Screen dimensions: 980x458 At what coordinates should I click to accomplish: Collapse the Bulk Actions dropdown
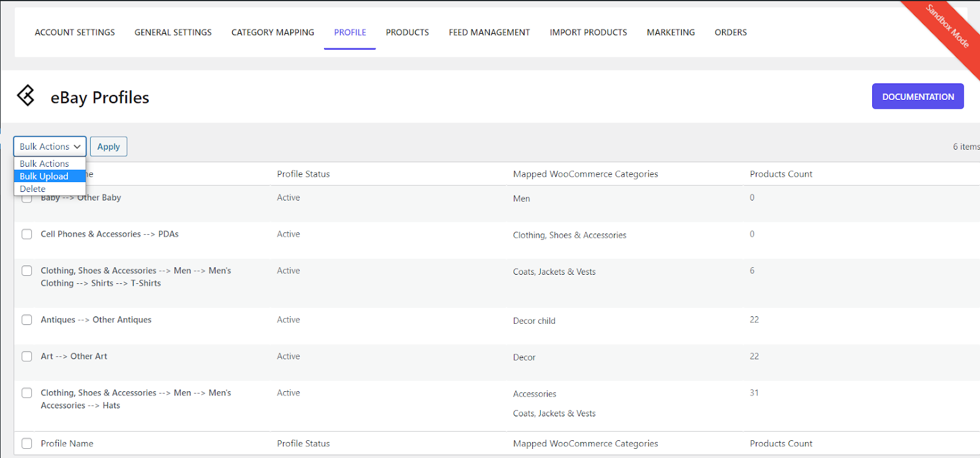50,147
